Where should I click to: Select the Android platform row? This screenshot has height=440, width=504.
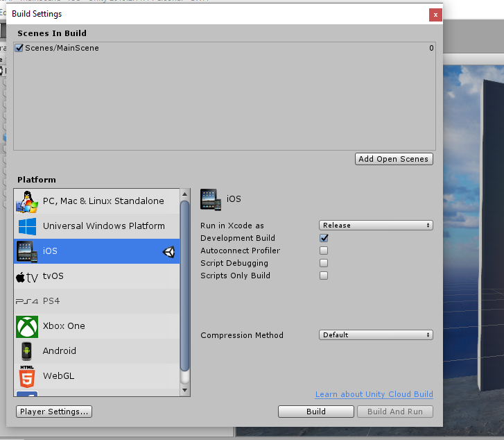pyautogui.click(x=97, y=351)
